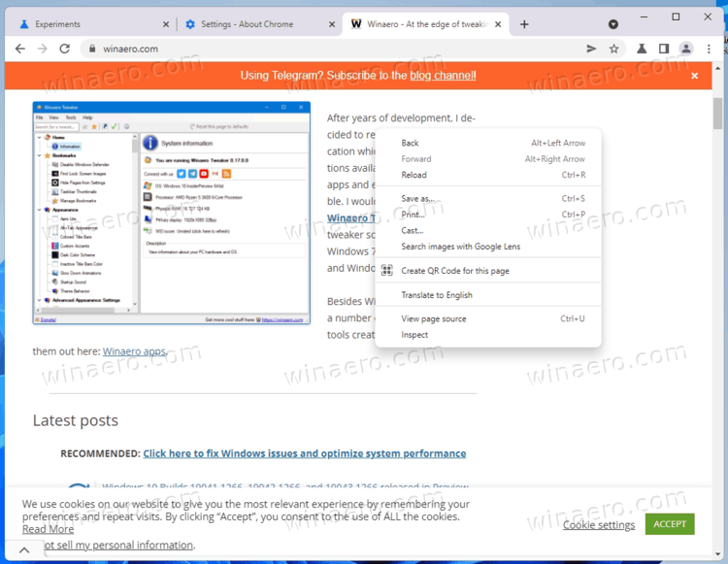
Task: Close the Experiments tab
Action: [166, 24]
